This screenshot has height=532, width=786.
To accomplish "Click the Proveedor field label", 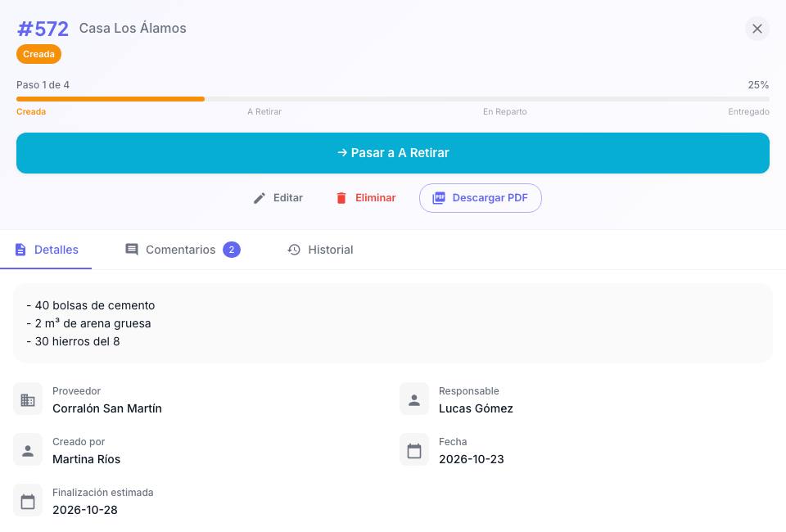I will (x=76, y=391).
